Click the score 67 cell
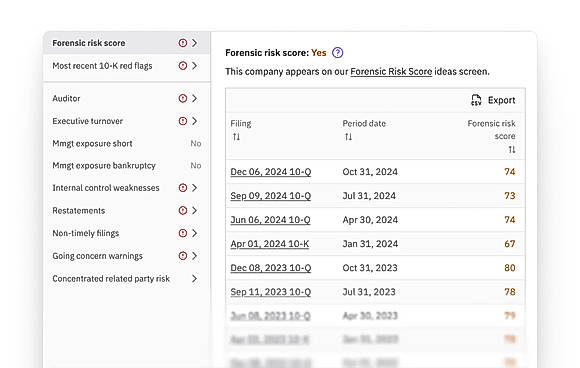This screenshot has width=580, height=368. click(x=510, y=244)
